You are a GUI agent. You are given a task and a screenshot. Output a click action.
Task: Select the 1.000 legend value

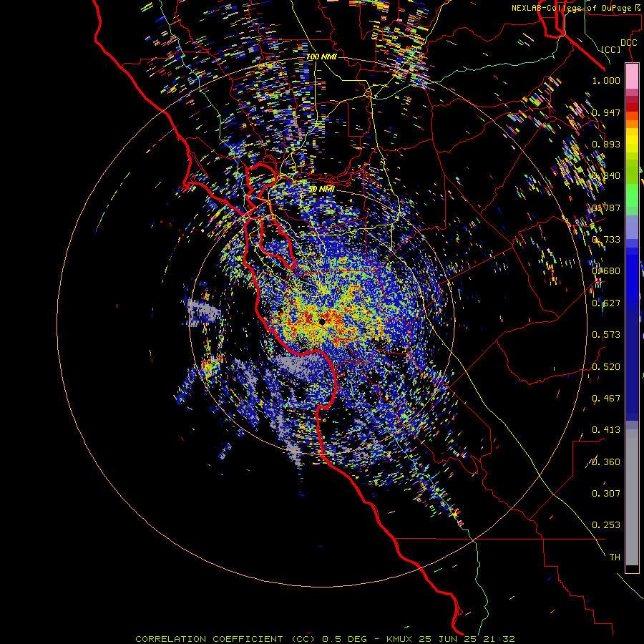click(606, 80)
